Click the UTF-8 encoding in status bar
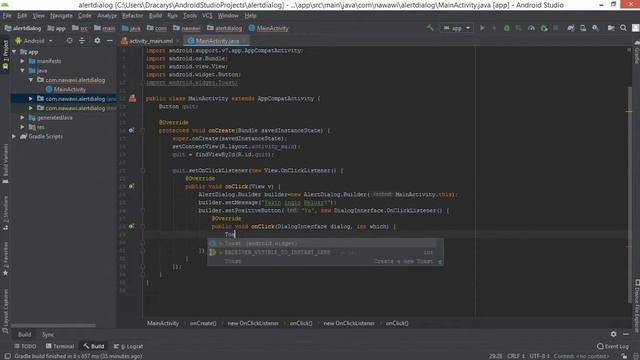 pyautogui.click(x=540, y=356)
